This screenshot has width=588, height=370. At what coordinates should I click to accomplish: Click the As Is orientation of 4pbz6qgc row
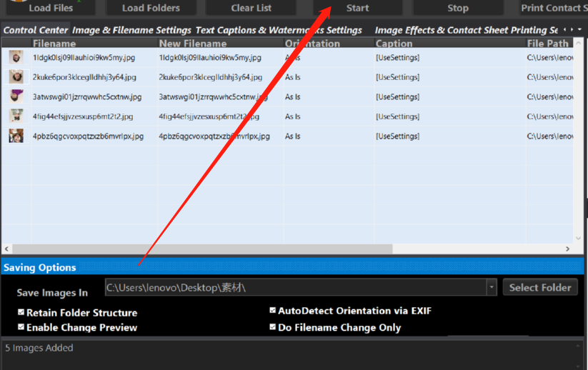point(292,136)
